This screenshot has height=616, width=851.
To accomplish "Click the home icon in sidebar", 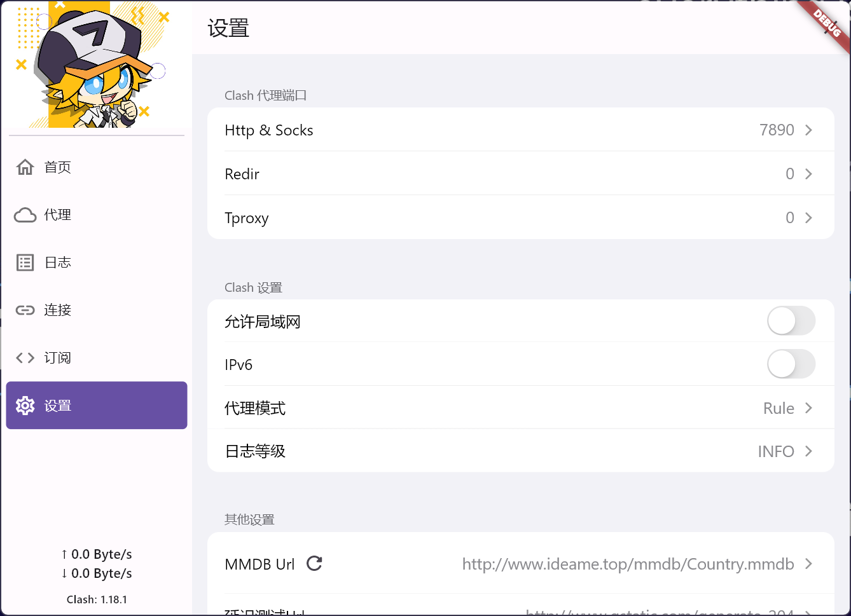I will (x=25, y=167).
